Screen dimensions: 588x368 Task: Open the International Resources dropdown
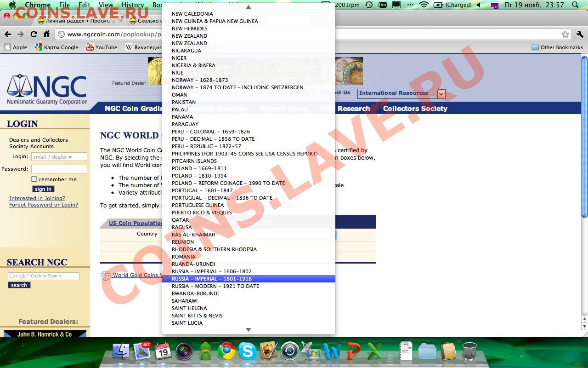point(401,93)
